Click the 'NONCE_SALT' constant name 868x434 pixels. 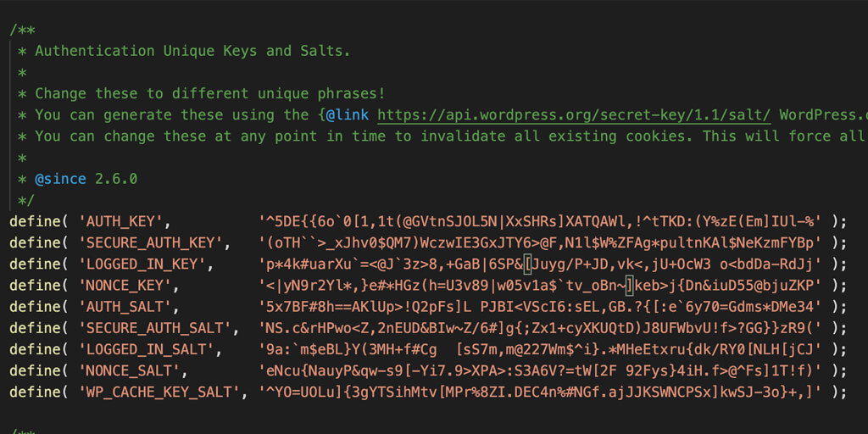coord(130,371)
